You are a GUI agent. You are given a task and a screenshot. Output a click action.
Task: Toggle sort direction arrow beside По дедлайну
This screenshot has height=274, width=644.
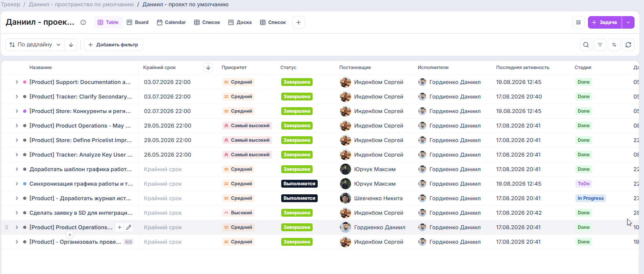tap(71, 45)
